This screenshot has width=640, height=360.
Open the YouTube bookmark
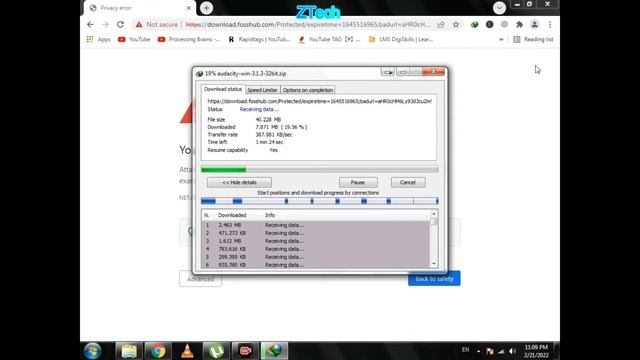(x=134, y=39)
